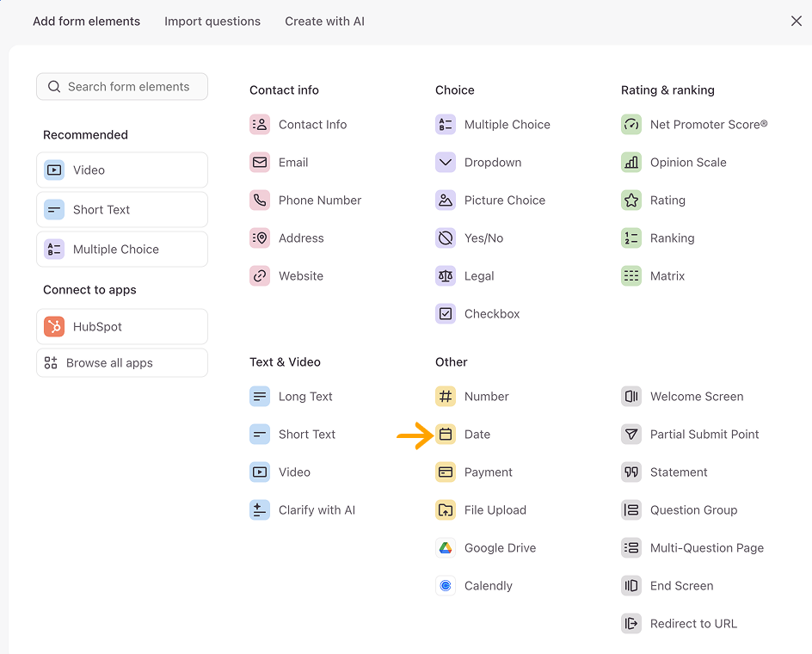Switch to the Add form elements tab
The height and width of the screenshot is (654, 812).
87,22
